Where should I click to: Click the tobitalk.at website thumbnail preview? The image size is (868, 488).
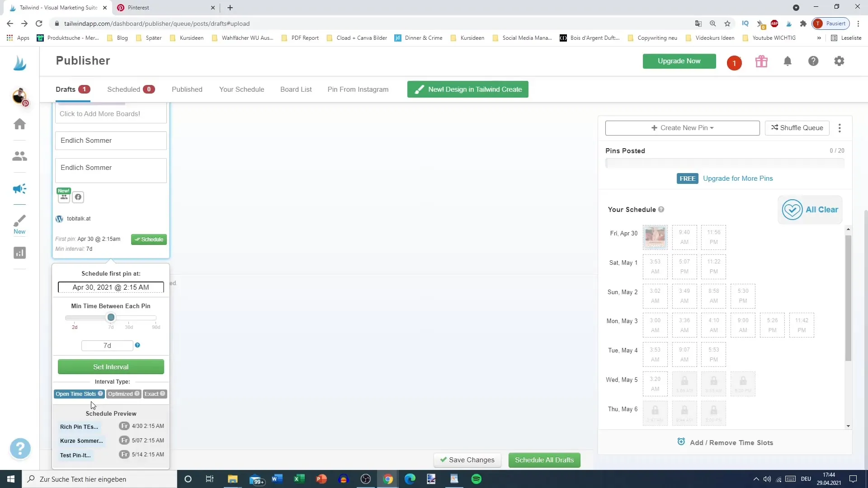[x=59, y=218]
